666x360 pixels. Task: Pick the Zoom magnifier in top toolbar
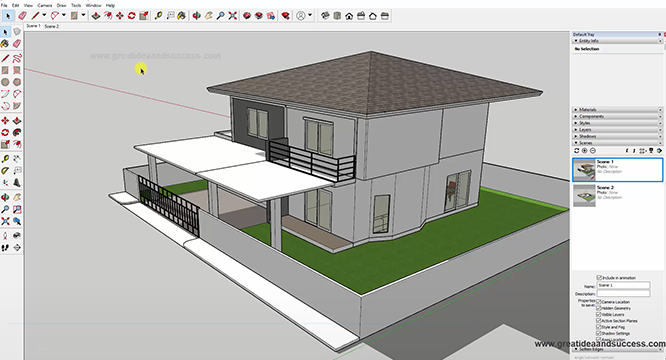(x=220, y=16)
